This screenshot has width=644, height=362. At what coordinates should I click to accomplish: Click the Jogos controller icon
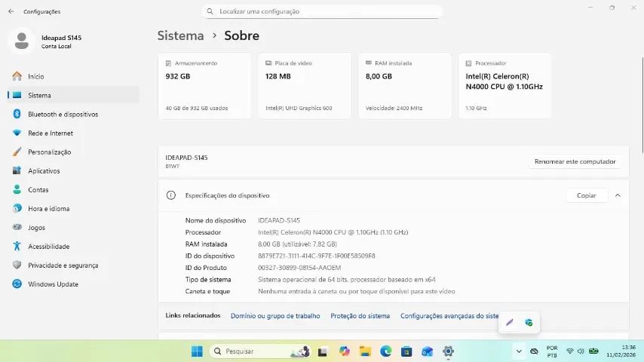point(17,227)
